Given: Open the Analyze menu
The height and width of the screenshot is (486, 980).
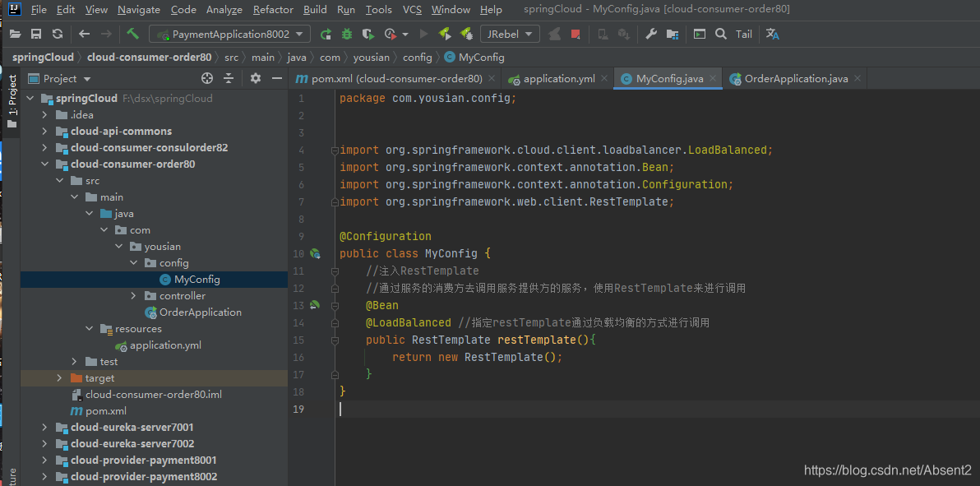Looking at the screenshot, I should pyautogui.click(x=224, y=10).
